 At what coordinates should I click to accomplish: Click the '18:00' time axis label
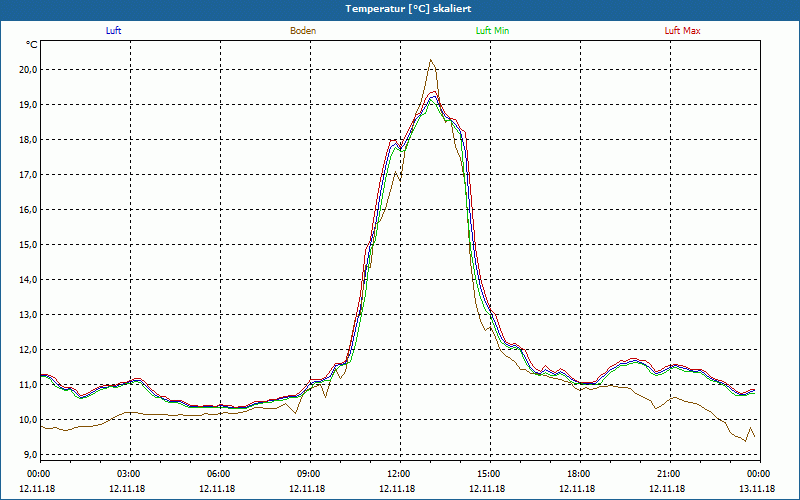click(x=580, y=474)
